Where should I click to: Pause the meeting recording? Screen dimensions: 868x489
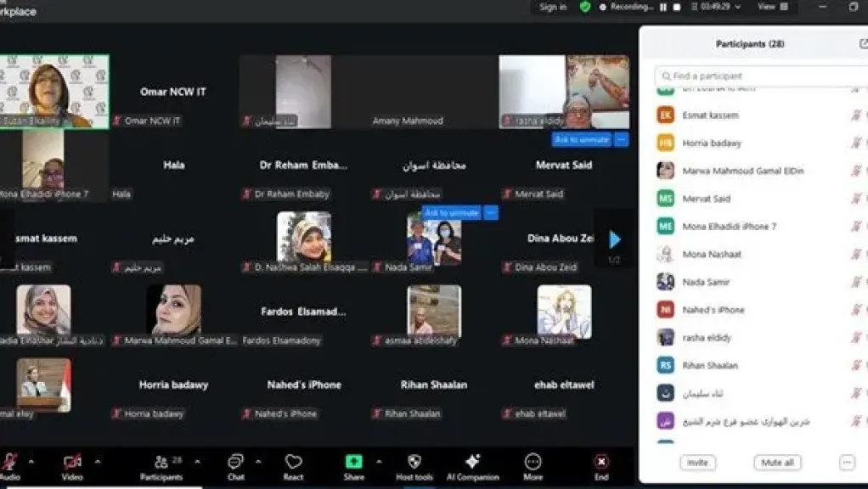coord(663,7)
